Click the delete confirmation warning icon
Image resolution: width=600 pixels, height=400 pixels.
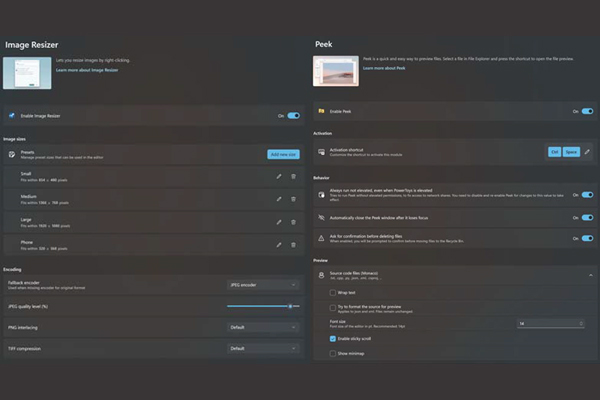click(321, 238)
